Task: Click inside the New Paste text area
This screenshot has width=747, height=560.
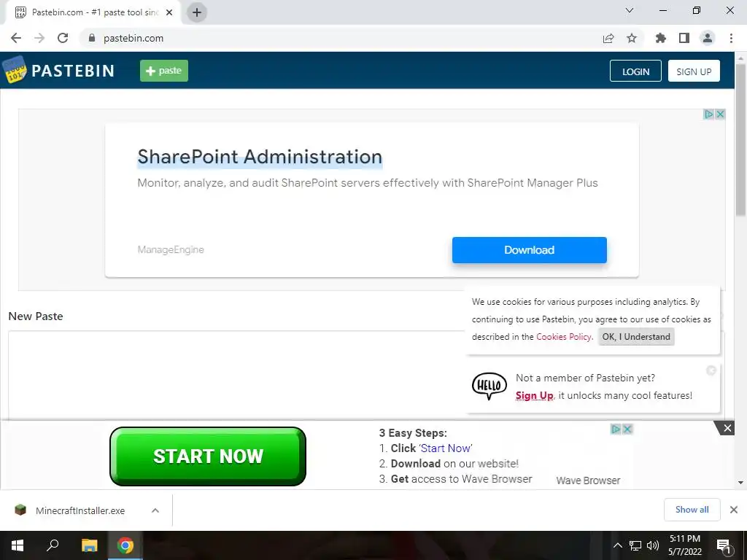Action: pyautogui.click(x=236, y=376)
